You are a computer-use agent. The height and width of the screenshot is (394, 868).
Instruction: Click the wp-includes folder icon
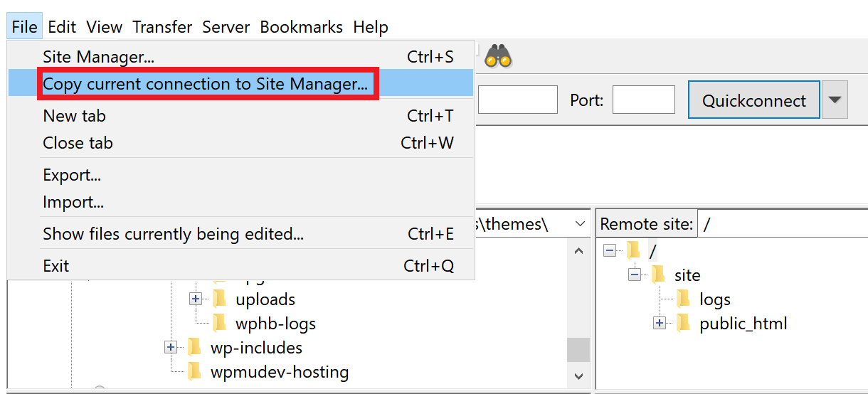[x=195, y=348]
